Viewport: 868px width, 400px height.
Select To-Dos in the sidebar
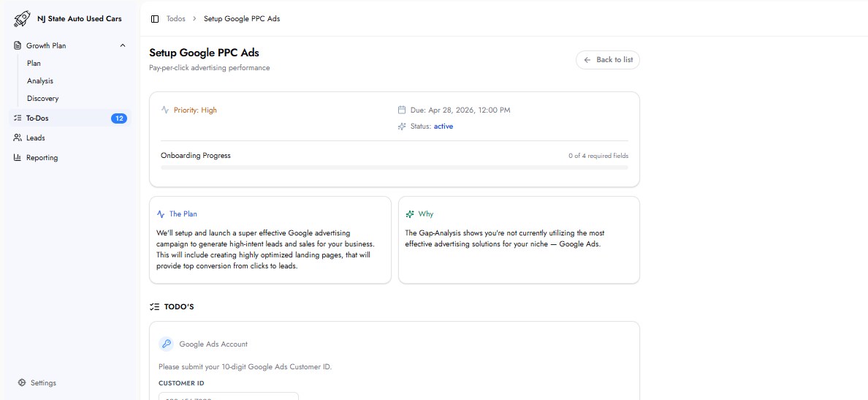[69, 118]
